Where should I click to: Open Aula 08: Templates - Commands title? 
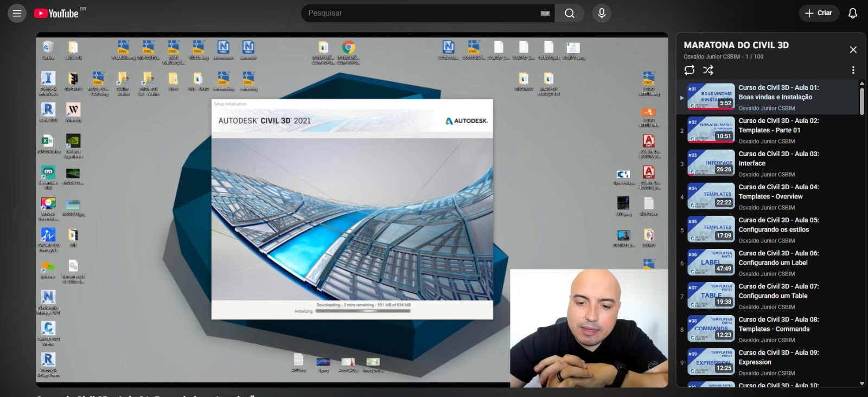(x=778, y=324)
